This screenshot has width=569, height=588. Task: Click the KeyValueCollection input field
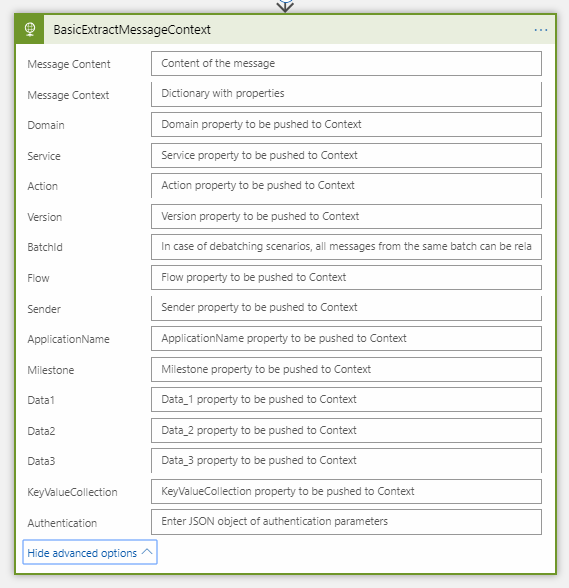tap(346, 491)
